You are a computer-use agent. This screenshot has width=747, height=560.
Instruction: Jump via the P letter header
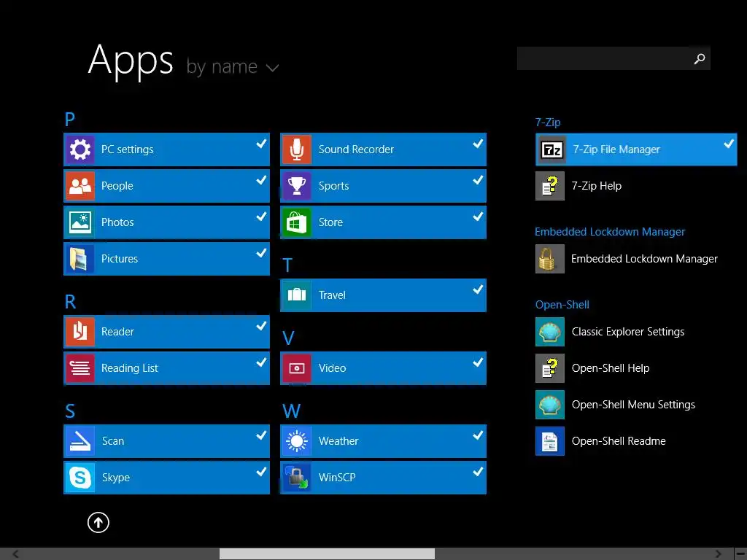pos(69,119)
